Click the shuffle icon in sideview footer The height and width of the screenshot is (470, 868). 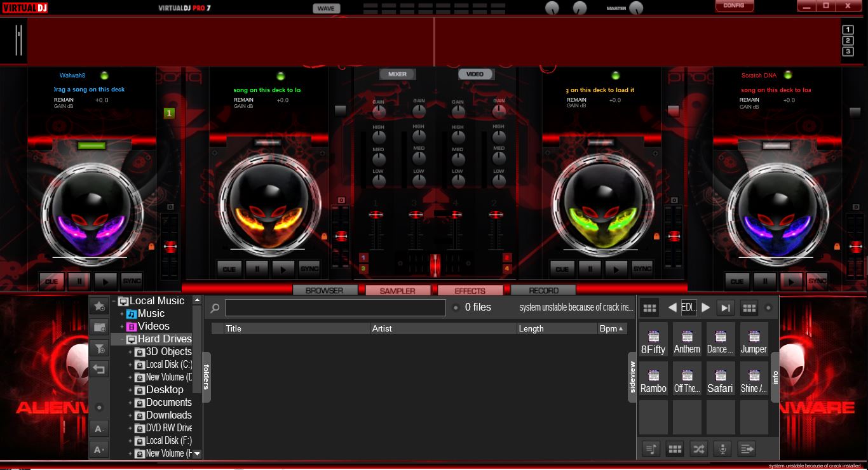click(698, 449)
